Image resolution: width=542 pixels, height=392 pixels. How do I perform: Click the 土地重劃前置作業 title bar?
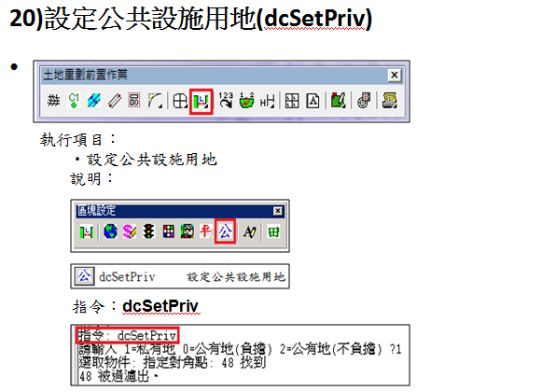[215, 75]
